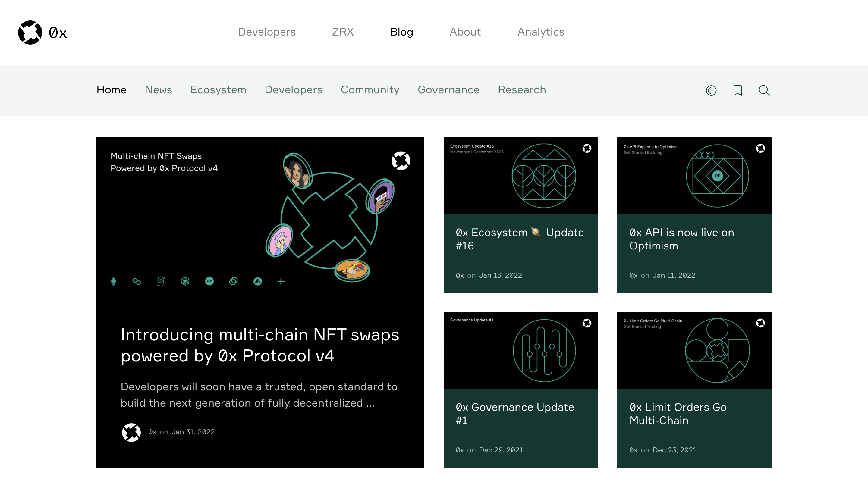The height and width of the screenshot is (488, 868).
Task: Read the '0x API is now live on Optimism' post
Action: coord(681,239)
